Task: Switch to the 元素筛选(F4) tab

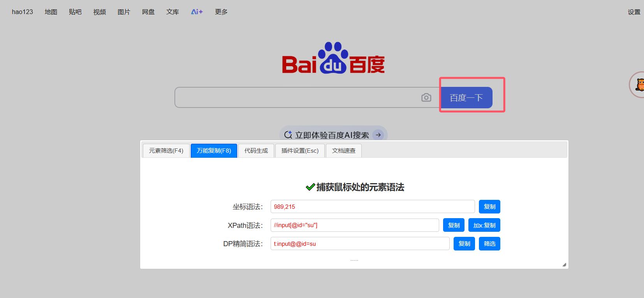Action: (x=166, y=151)
